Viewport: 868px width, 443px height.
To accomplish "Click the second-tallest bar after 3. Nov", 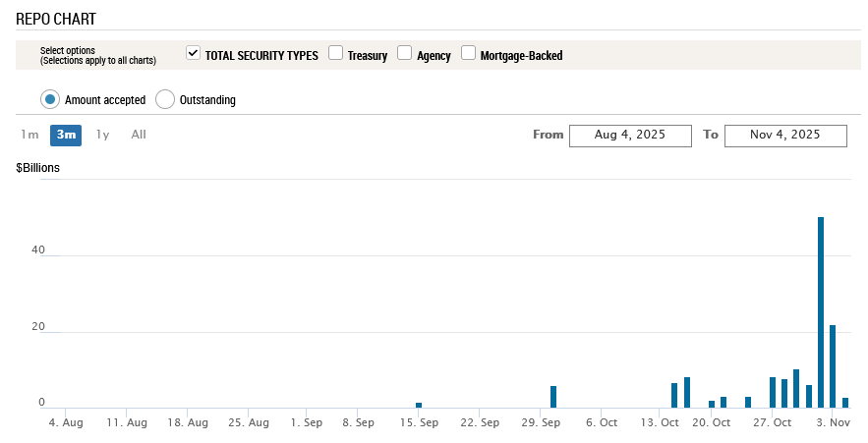I will tap(833, 365).
